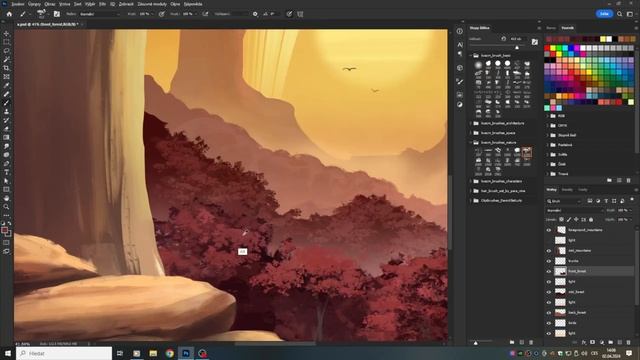Select the Eraser tool
The width and height of the screenshot is (640, 360).
point(6,129)
